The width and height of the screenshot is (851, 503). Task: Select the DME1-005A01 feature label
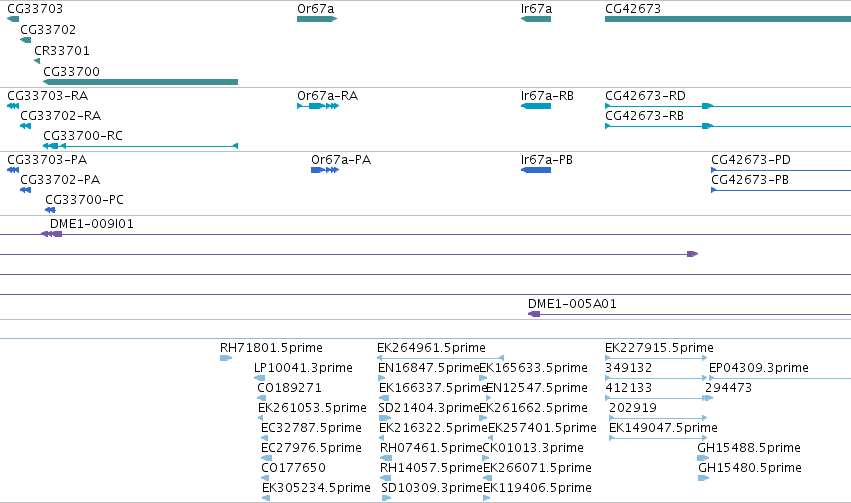click(572, 303)
